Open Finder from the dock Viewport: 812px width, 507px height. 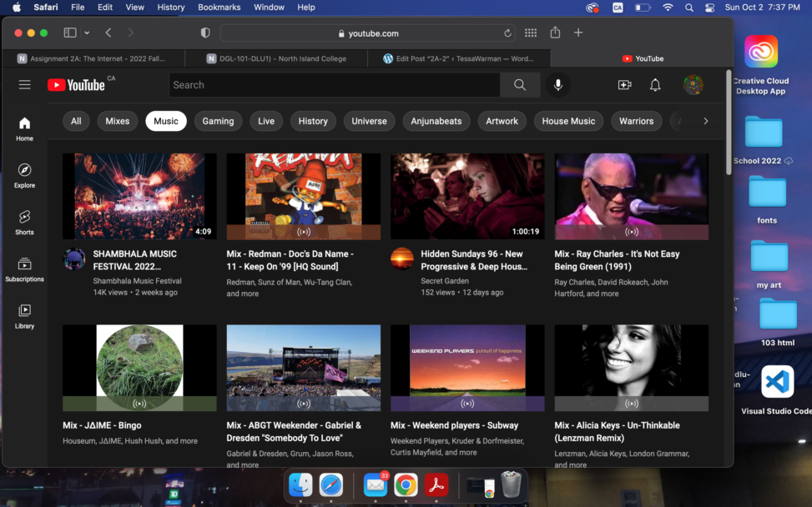(x=300, y=485)
